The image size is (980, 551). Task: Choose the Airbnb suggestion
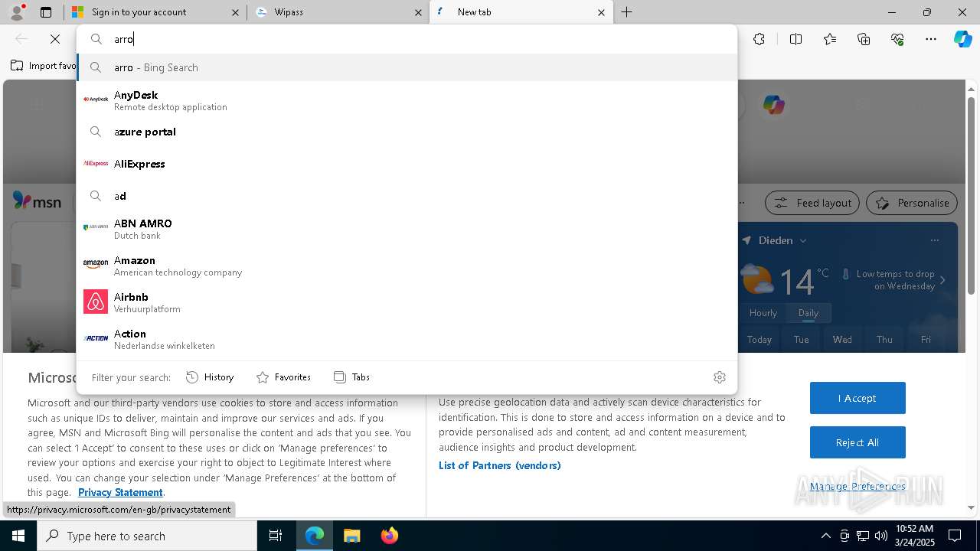(x=407, y=302)
